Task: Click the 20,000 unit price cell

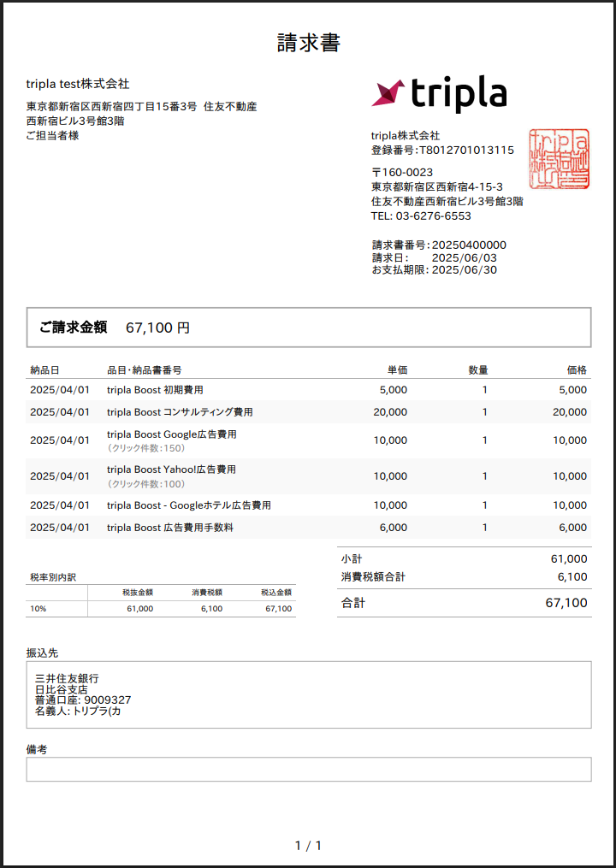Action: (390, 412)
